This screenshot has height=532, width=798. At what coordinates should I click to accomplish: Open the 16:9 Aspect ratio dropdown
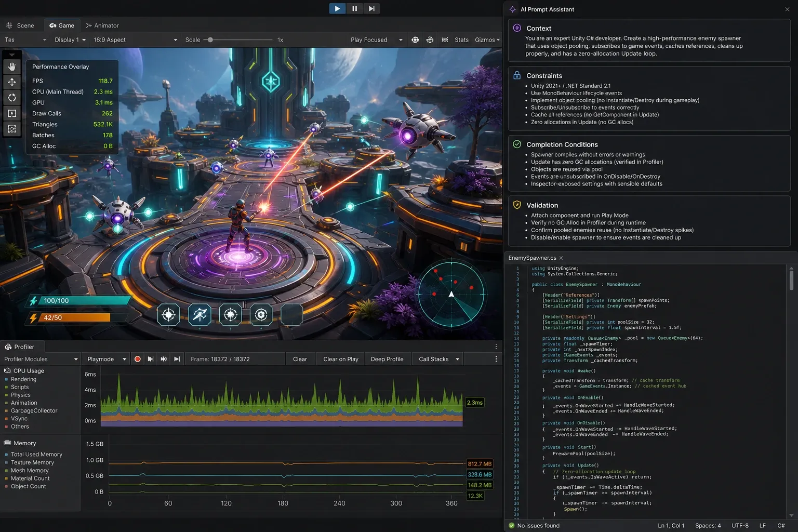135,40
